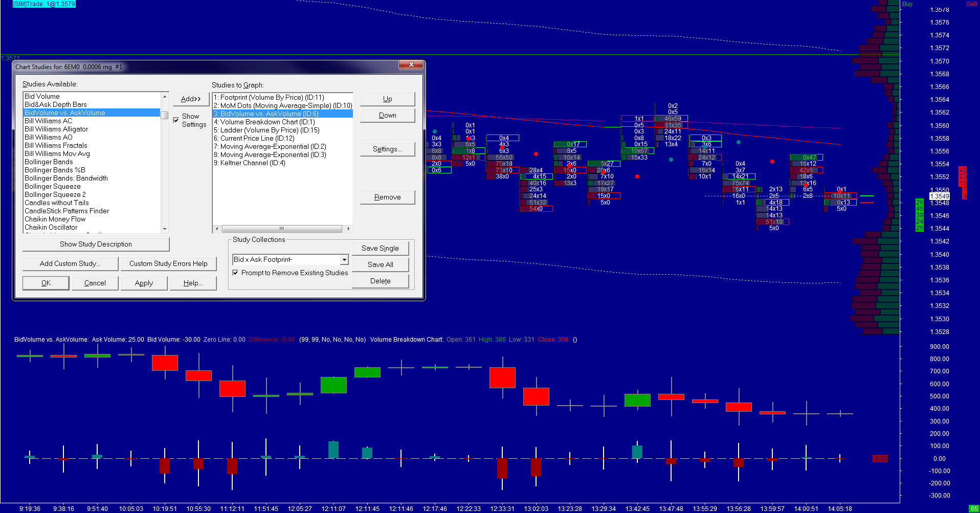Select BidVolume vs. AskVolume (ID:6) graph study
This screenshot has height=513, width=980.
[x=283, y=114]
